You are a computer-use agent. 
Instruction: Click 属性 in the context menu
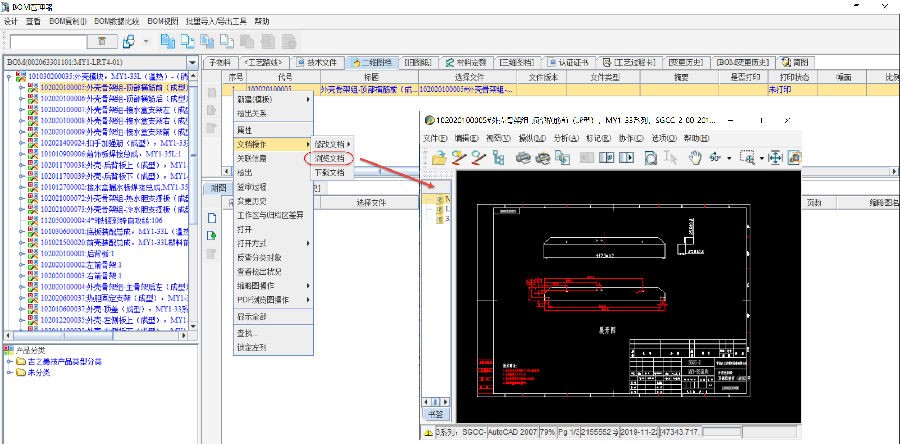244,130
